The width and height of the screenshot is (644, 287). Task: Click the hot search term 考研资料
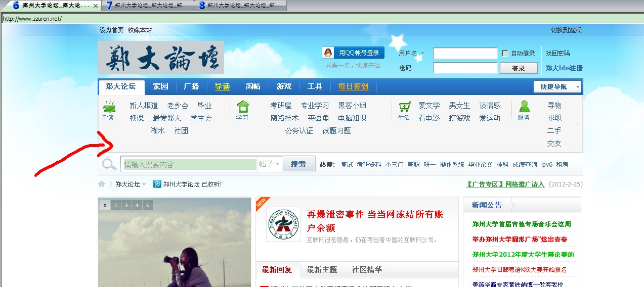369,165
